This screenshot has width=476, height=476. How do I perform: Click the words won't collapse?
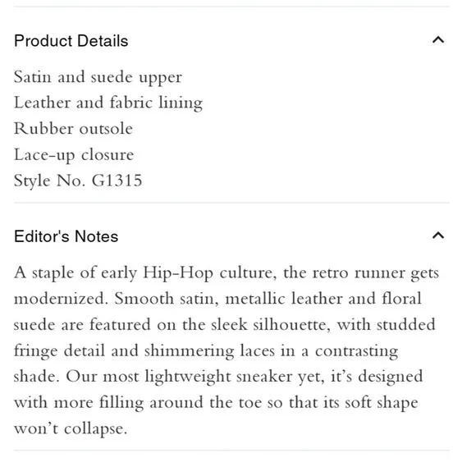[x=71, y=429]
